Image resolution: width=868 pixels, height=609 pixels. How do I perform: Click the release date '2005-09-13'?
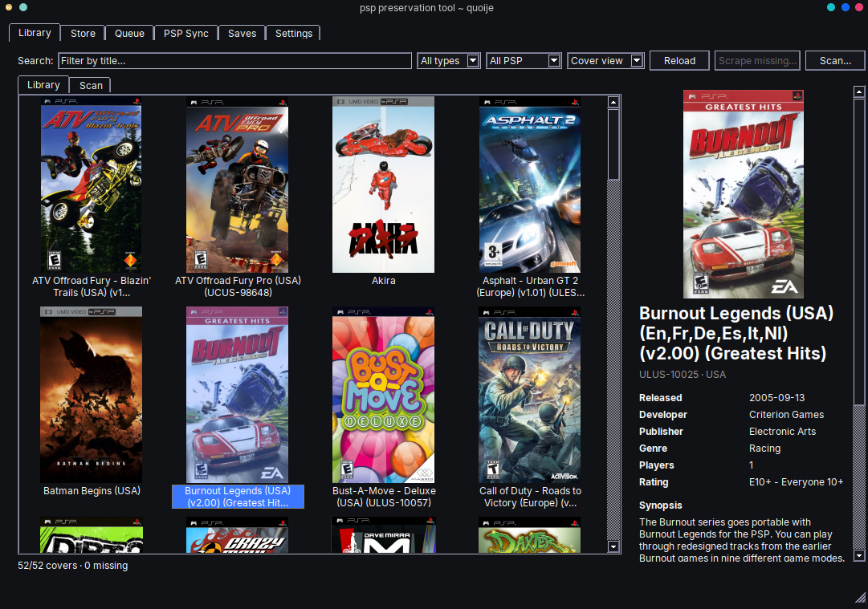coord(776,398)
